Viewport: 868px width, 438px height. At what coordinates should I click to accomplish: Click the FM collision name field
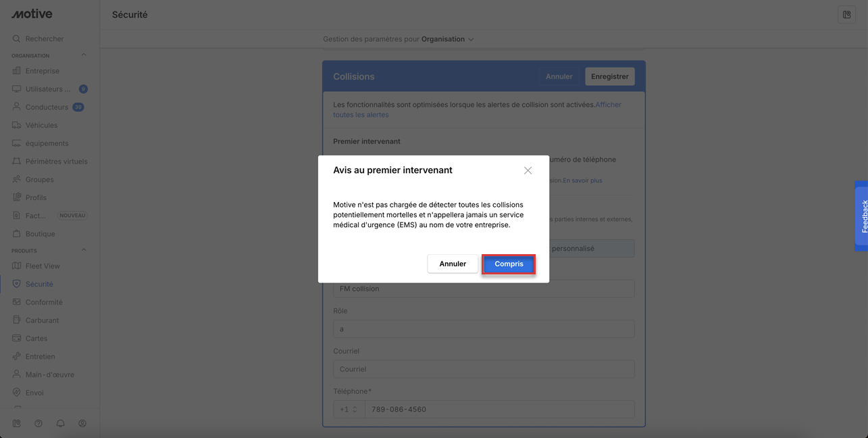point(484,289)
